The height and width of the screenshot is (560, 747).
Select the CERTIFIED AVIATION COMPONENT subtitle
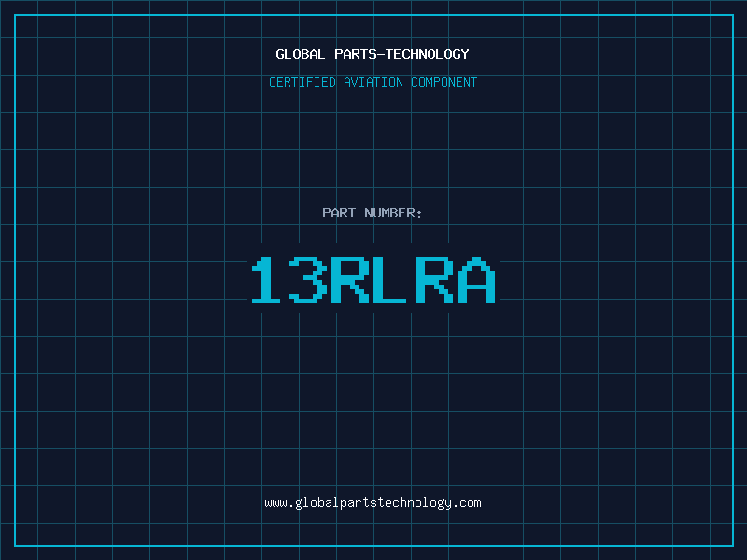pyautogui.click(x=373, y=82)
